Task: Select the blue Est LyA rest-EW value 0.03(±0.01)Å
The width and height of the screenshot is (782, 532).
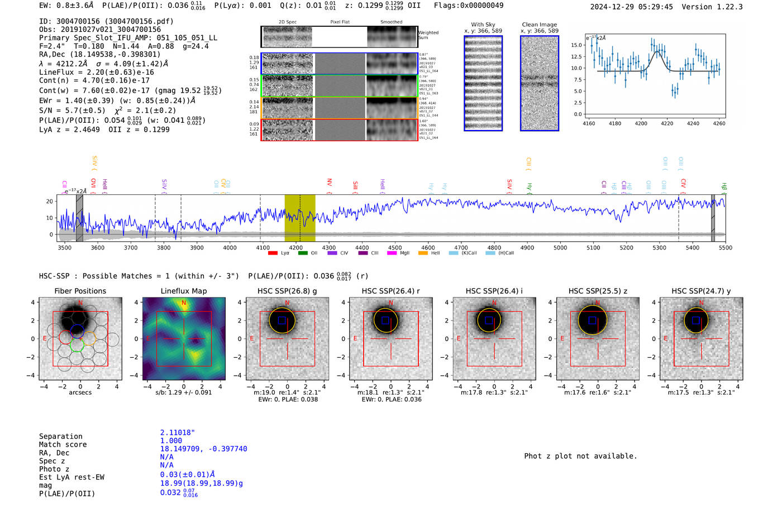Action: tap(187, 475)
